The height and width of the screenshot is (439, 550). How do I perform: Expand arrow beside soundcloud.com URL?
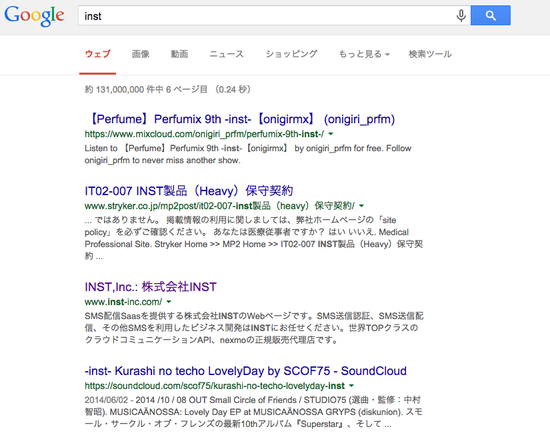[351, 386]
